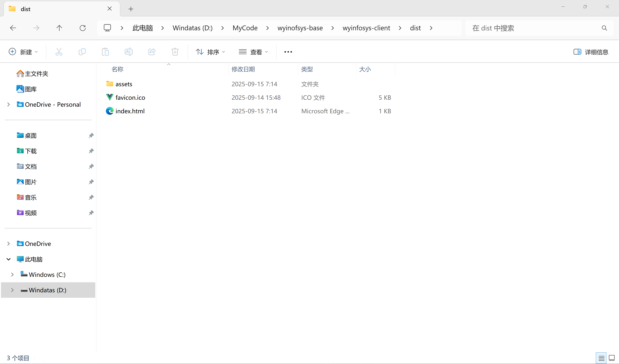This screenshot has height=364, width=619.
Task: Switch to large thumbnails view in status bar
Action: (612, 358)
